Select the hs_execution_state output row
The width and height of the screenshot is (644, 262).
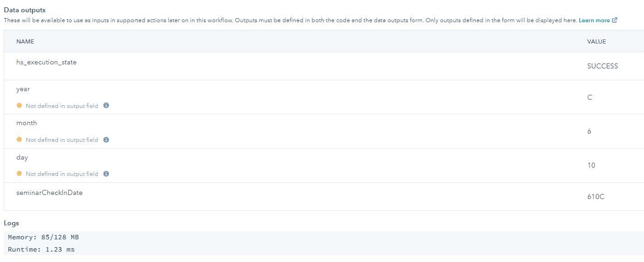[x=46, y=62]
